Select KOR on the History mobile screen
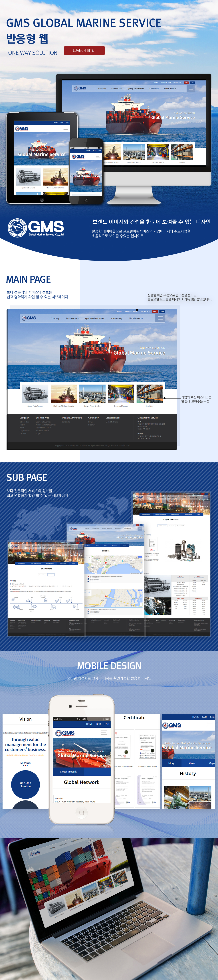The image size is (218, 980). [204, 717]
